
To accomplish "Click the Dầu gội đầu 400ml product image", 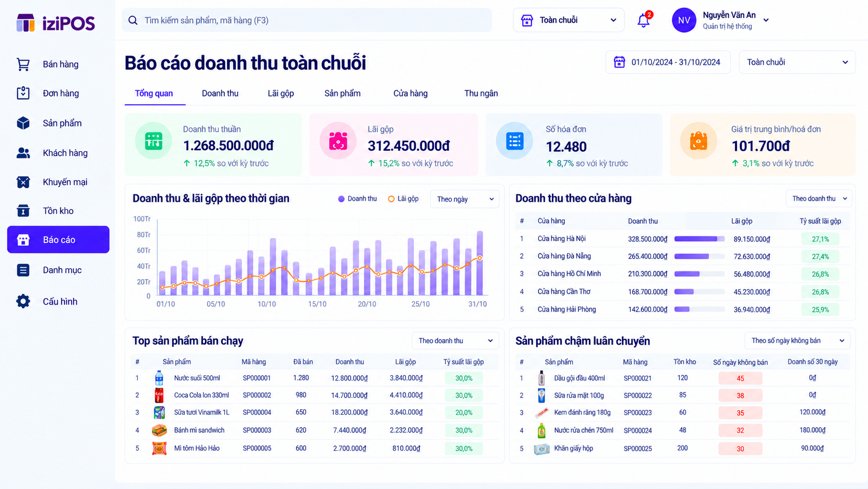I will [x=541, y=378].
